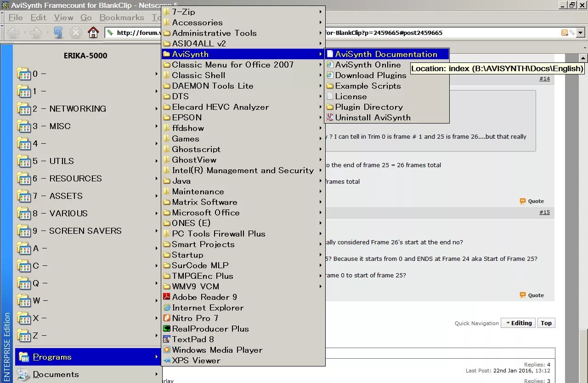This screenshot has height=383, width=588.
Task: Click the Forward arrow in browser toolbar
Action: click(36, 33)
